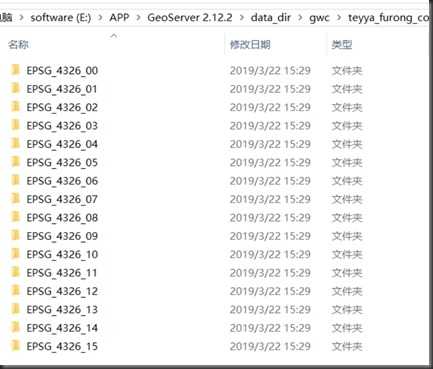
Task: Click folder icon of EPSG_4326_10
Action: (x=15, y=254)
